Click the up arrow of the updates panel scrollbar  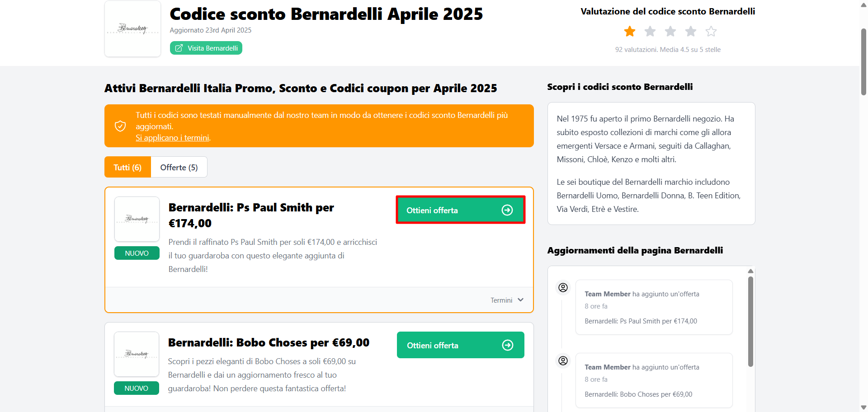[x=750, y=271]
